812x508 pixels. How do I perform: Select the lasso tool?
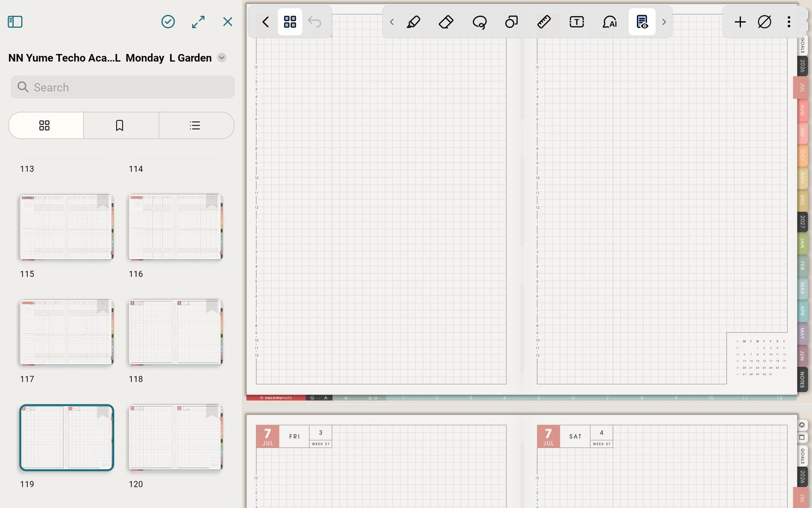tap(479, 22)
